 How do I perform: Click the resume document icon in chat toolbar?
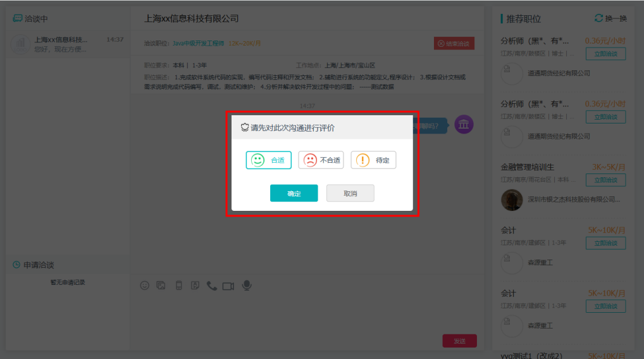click(195, 286)
